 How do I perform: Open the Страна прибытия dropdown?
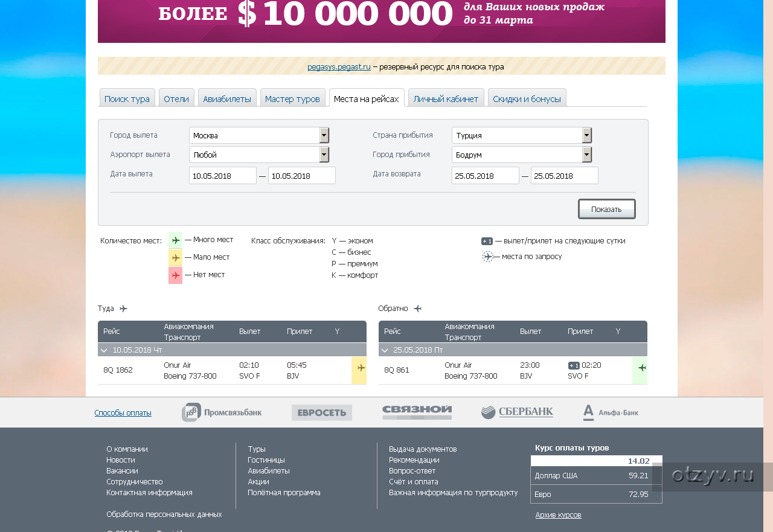point(586,135)
